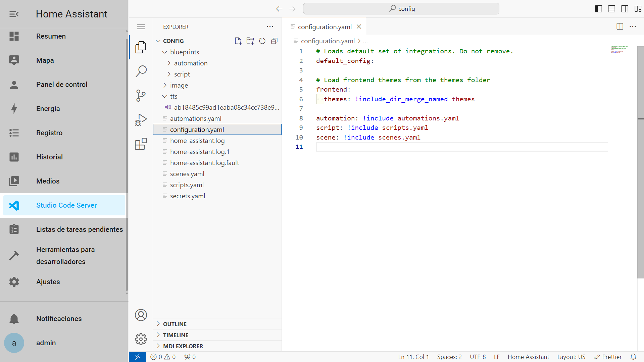Toggle the Secondary Side Bar
Viewport: 644px width, 362px height.
[x=625, y=8]
